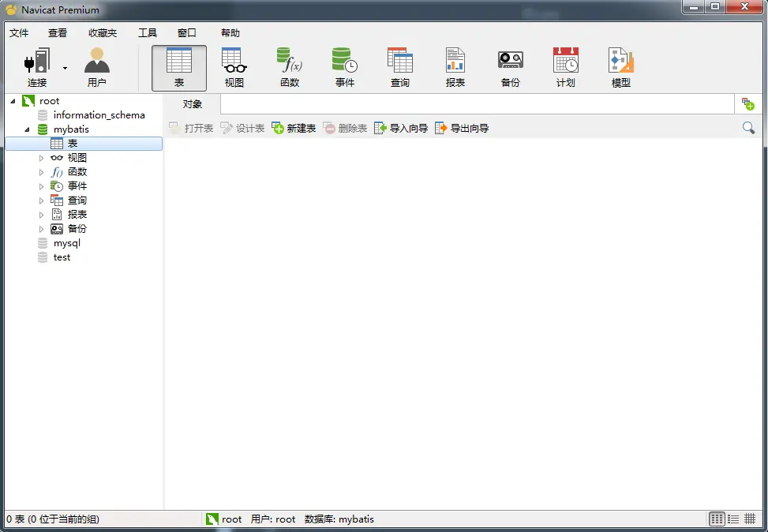The image size is (768, 532).
Task: Click status text 数据库: mybatis
Action: 339,519
